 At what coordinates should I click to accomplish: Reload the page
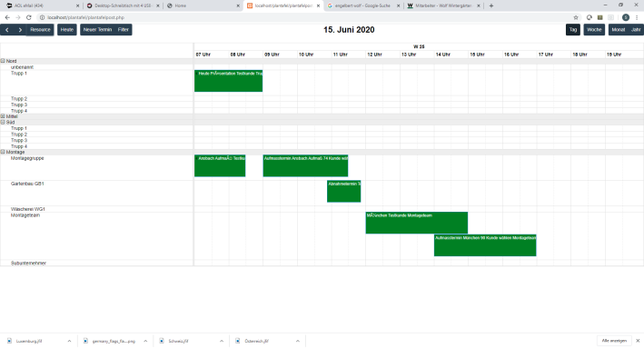click(29, 17)
